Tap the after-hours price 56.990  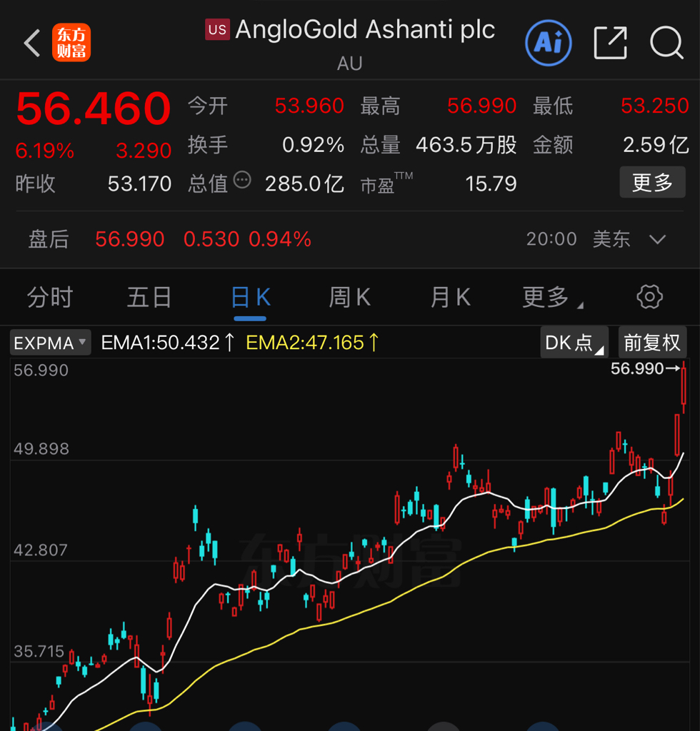tap(130, 239)
